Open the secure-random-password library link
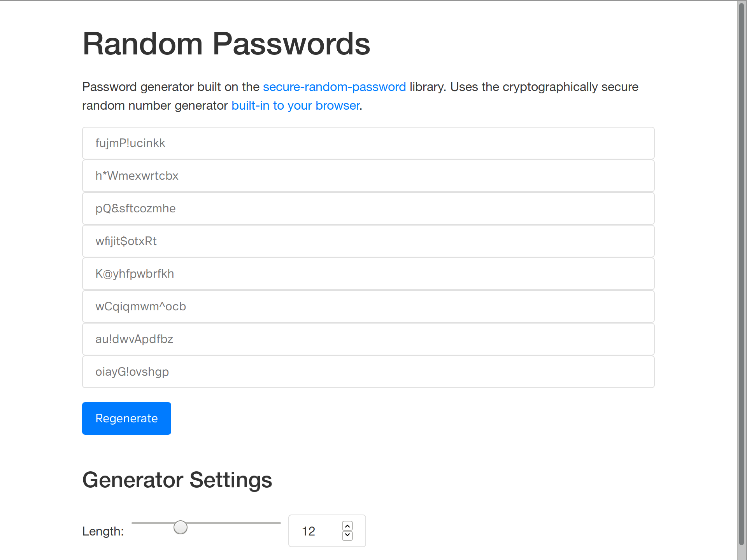Image resolution: width=747 pixels, height=560 pixels. coord(334,87)
